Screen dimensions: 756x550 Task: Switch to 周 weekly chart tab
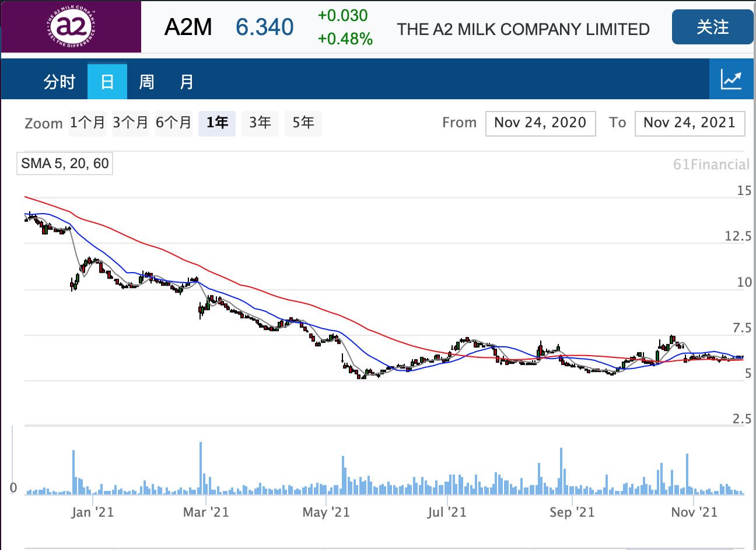coord(146,82)
